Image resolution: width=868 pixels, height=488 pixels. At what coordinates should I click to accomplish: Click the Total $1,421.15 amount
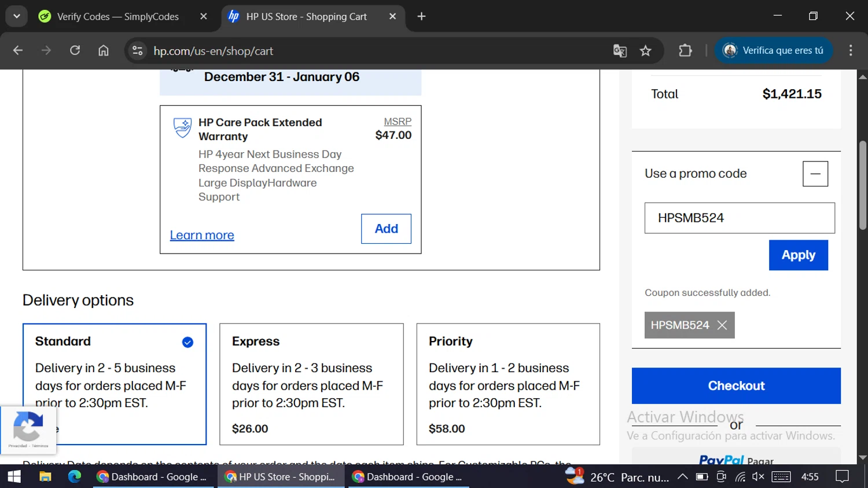792,94
